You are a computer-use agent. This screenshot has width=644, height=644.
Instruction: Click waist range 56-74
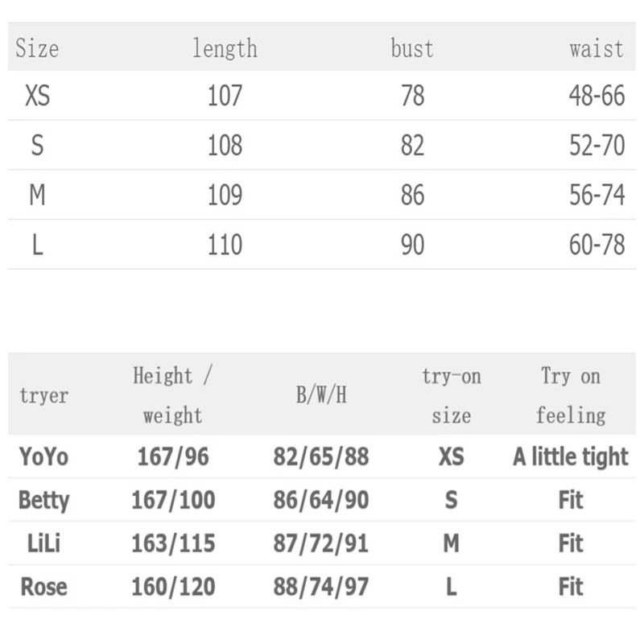coord(597,196)
